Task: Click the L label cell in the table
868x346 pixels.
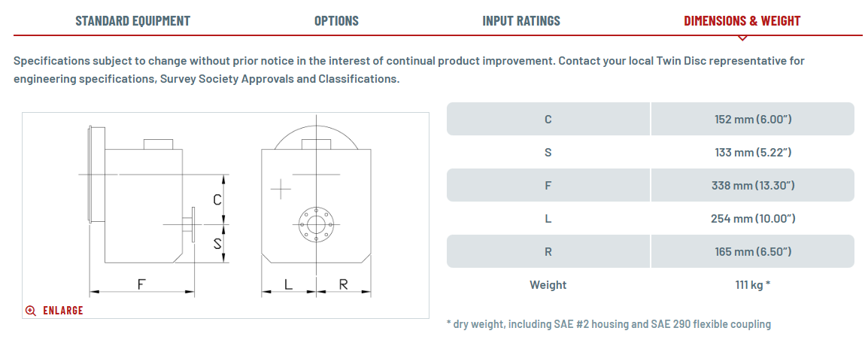Action: 548,218
